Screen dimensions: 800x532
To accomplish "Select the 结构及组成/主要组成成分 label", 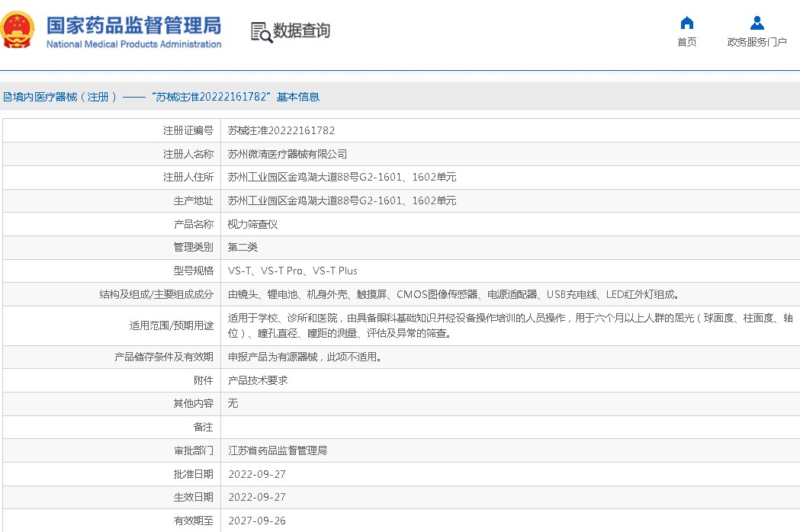I will [156, 294].
